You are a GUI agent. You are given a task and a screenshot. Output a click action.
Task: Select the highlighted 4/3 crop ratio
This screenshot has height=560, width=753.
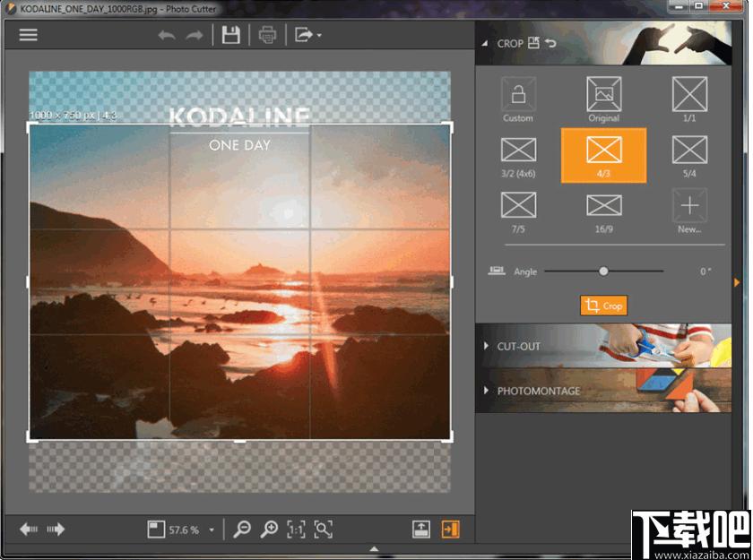(x=603, y=155)
